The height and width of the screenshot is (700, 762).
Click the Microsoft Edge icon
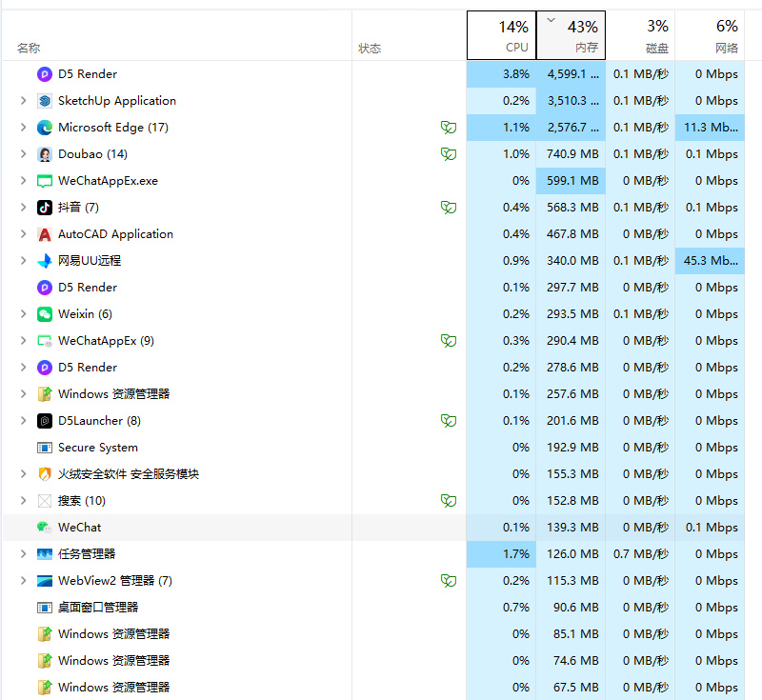44,128
